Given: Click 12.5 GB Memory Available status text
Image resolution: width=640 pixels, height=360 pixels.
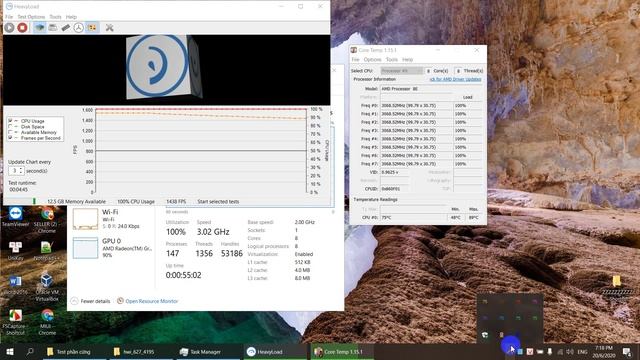Looking at the screenshot, I should click(76, 202).
